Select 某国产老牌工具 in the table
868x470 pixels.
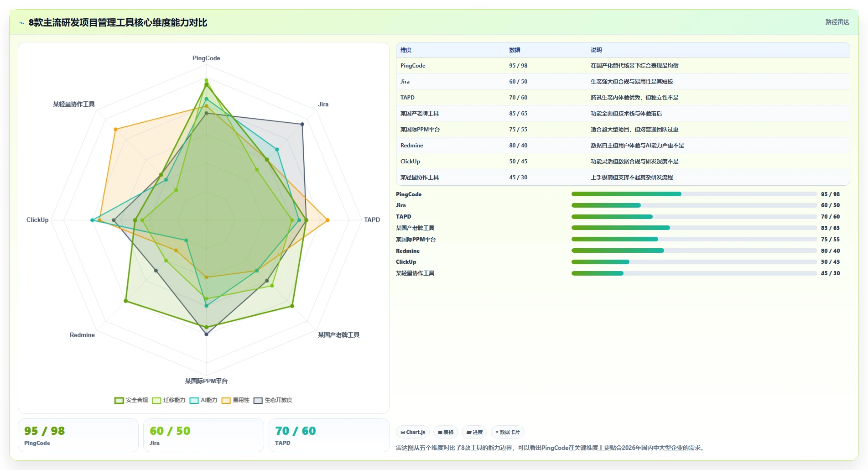(420, 114)
